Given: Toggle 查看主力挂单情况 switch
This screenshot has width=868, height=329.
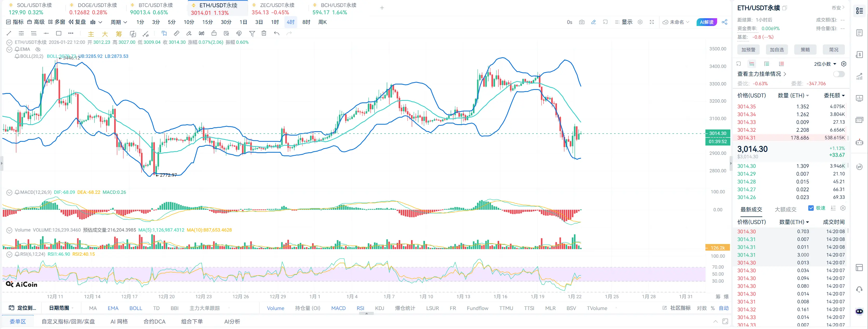Looking at the screenshot, I should [x=838, y=74].
